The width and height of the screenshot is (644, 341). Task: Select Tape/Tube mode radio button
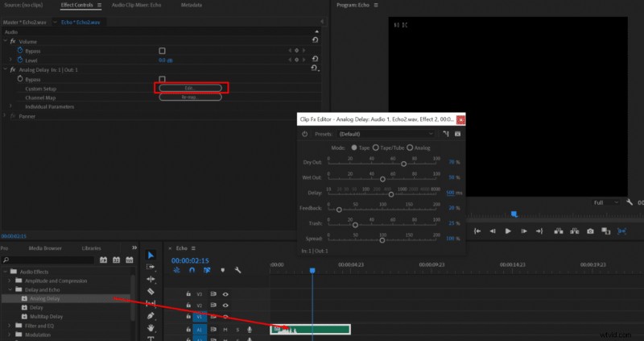tap(375, 148)
